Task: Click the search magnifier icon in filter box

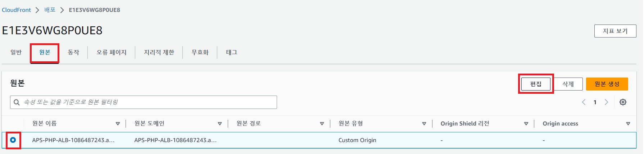Action: [17, 102]
